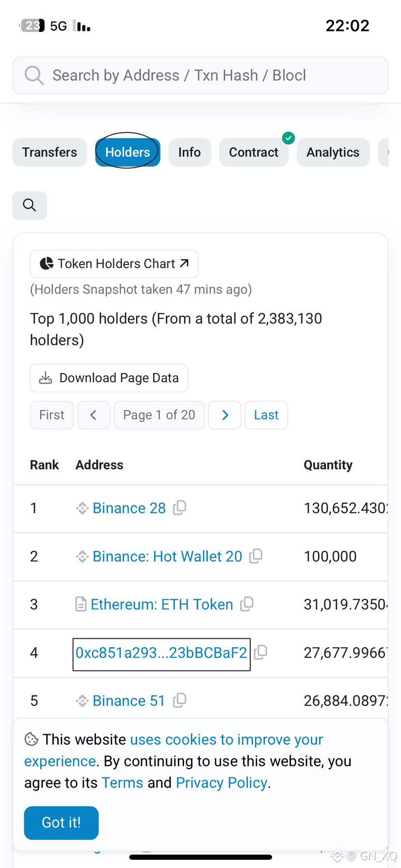The width and height of the screenshot is (401, 868).
Task: Go to the previous holders page
Action: point(94,415)
